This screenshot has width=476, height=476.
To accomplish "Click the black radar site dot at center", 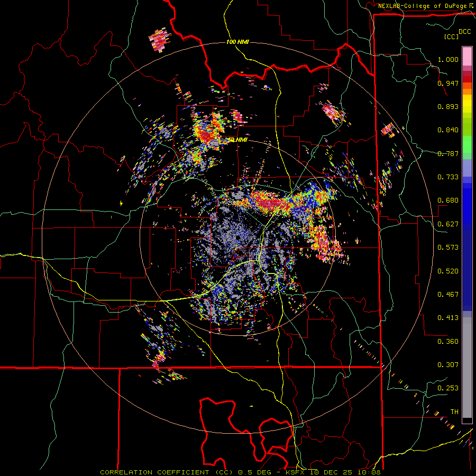I will pyautogui.click(x=237, y=237).
